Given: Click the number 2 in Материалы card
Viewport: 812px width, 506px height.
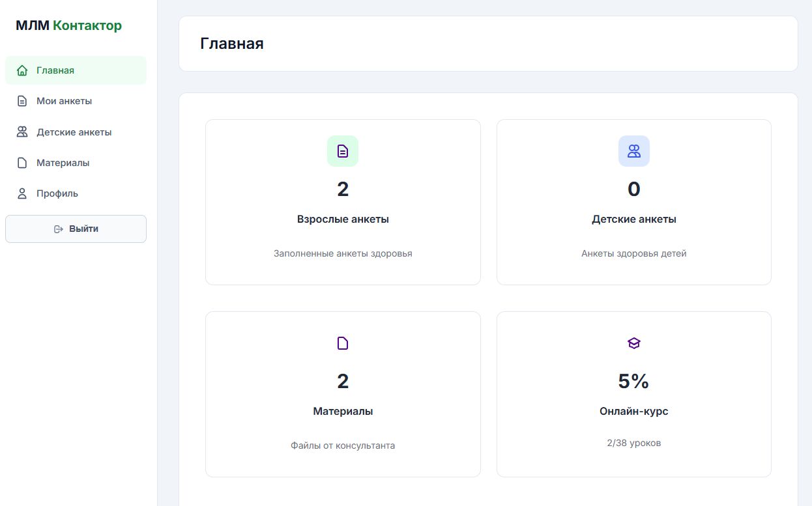Looking at the screenshot, I should point(343,381).
